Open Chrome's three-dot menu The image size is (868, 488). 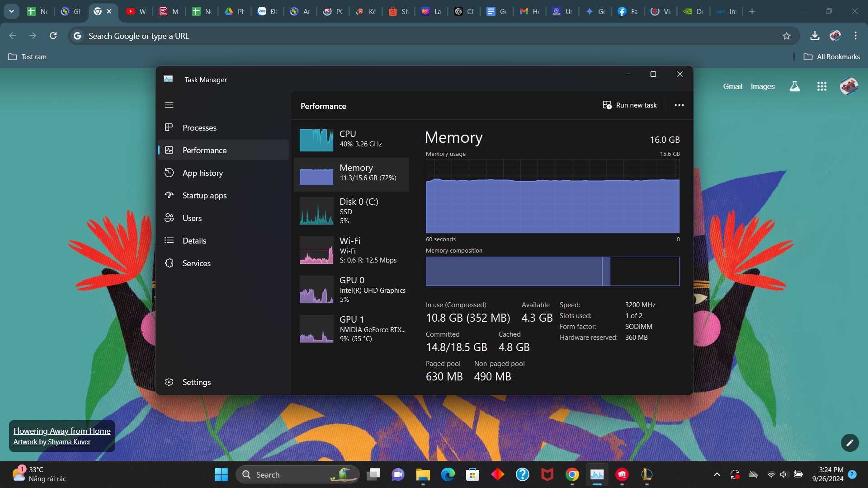click(x=855, y=36)
